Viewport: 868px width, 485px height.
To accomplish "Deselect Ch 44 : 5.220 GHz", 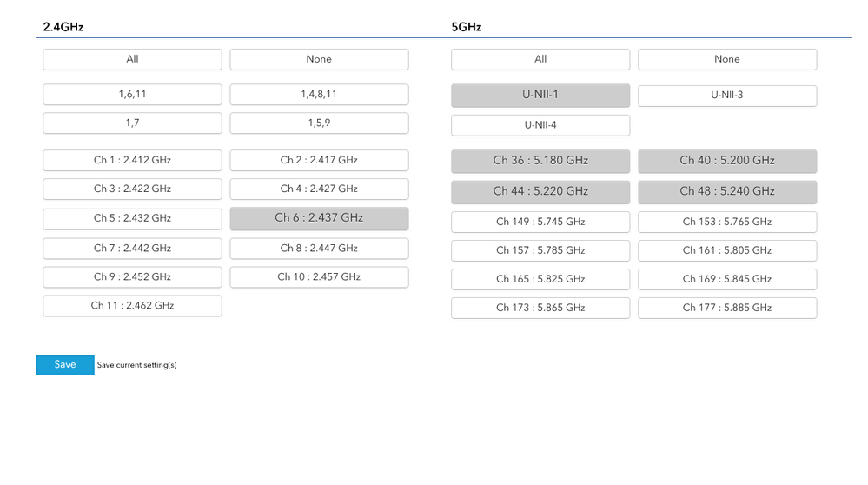I will [540, 191].
